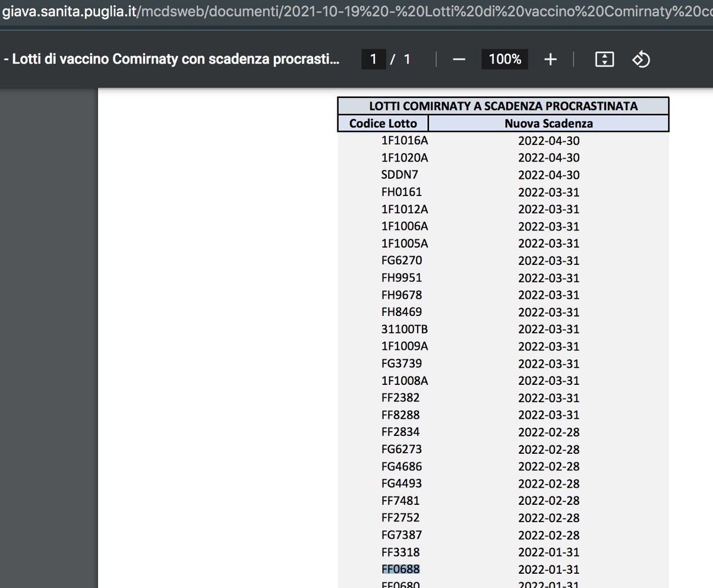Click lot code FG6270
The height and width of the screenshot is (588, 713).
[402, 261]
